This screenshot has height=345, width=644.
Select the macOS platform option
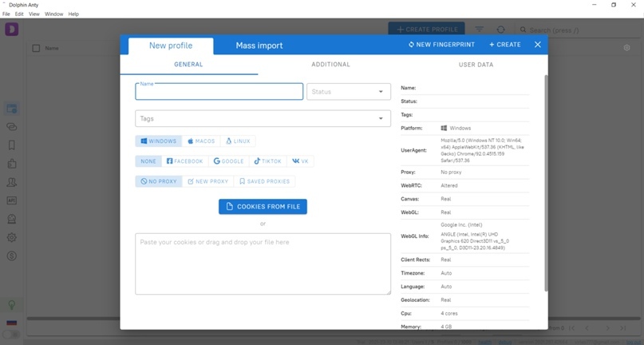[201, 141]
